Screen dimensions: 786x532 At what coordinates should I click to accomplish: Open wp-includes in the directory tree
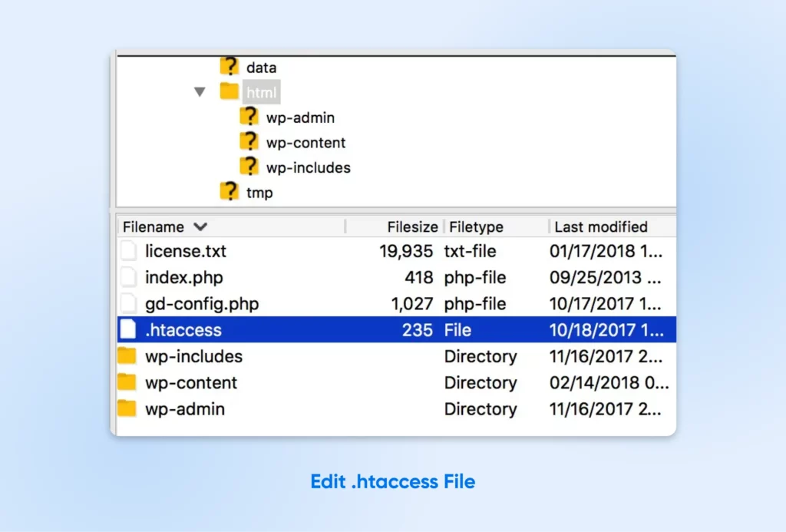coord(309,167)
